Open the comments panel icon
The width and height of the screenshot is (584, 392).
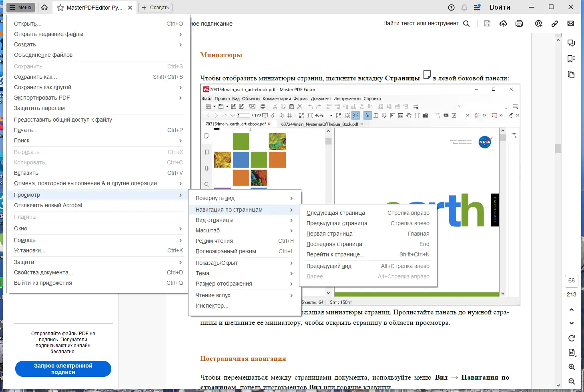(571, 43)
